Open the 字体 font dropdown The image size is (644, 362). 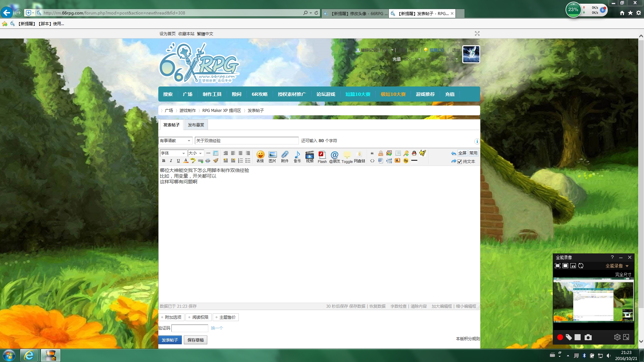173,153
